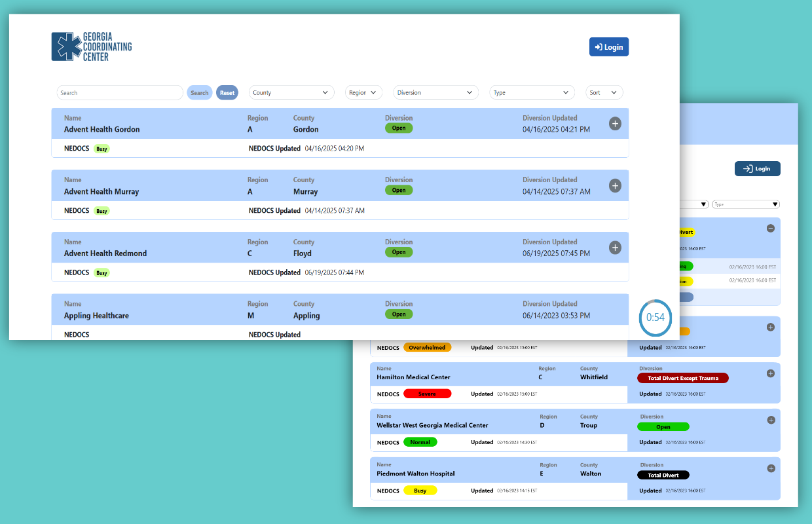The height and width of the screenshot is (524, 812).
Task: Expand the Advent Health Gordon row
Action: coord(615,124)
